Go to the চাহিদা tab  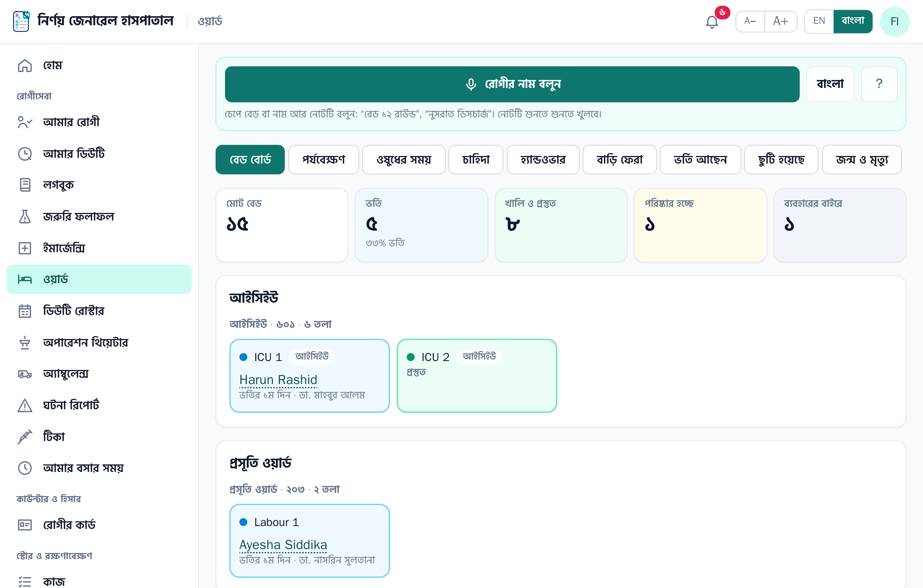coord(476,159)
